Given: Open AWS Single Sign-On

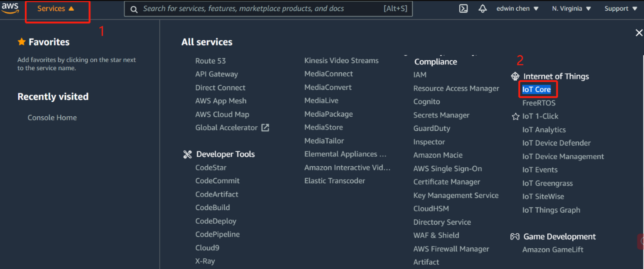Looking at the screenshot, I should [448, 169].
